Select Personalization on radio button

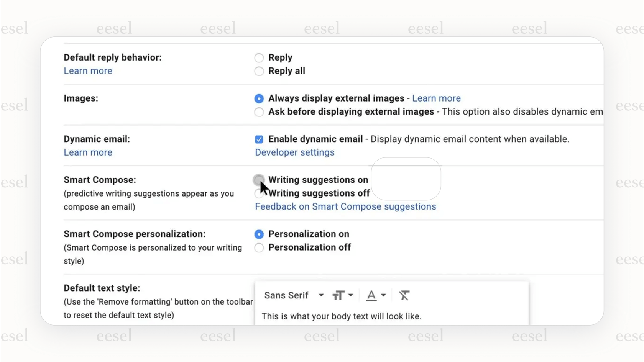(x=259, y=234)
